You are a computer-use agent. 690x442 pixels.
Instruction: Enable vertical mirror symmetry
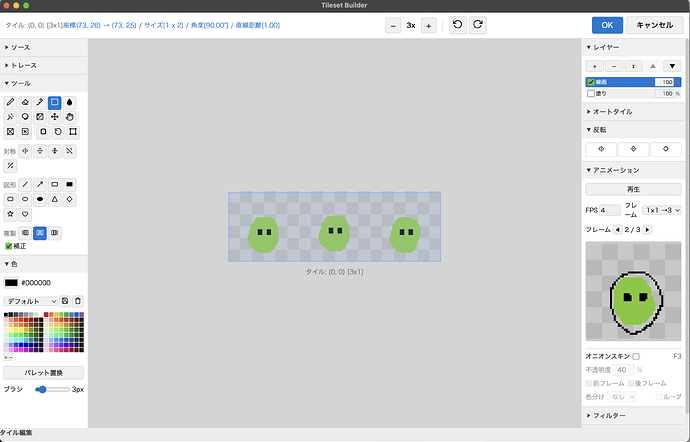(40, 151)
